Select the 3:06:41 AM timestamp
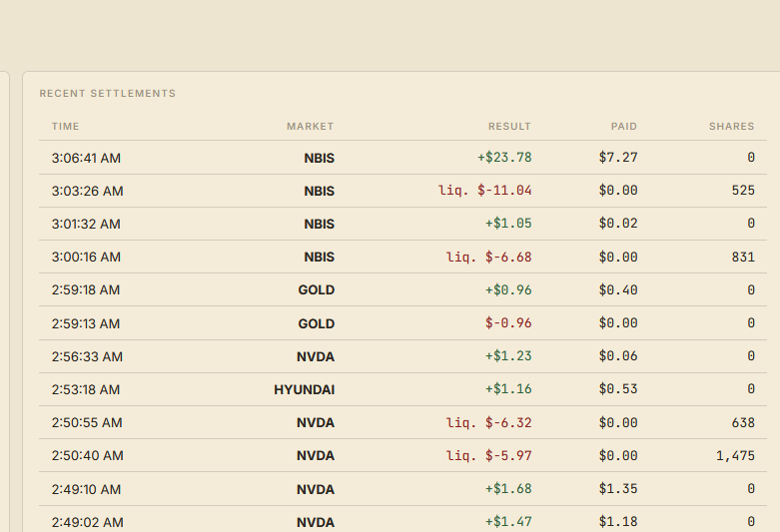The width and height of the screenshot is (780, 532). coord(86,158)
